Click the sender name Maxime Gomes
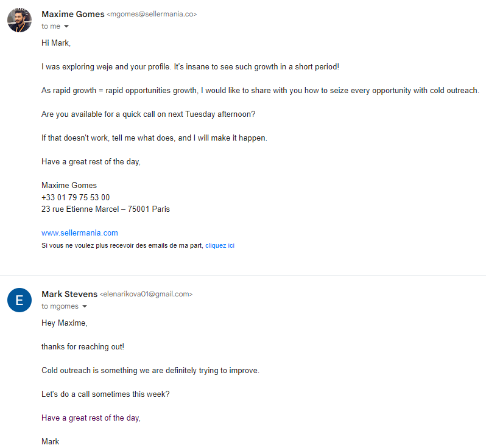The height and width of the screenshot is (448, 486). click(x=73, y=14)
